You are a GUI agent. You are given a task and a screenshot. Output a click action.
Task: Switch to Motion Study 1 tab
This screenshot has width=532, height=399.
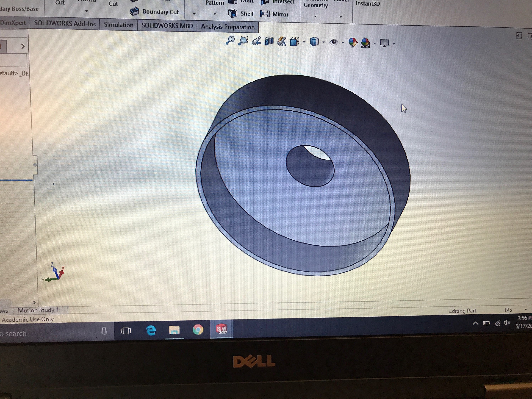pos(38,310)
